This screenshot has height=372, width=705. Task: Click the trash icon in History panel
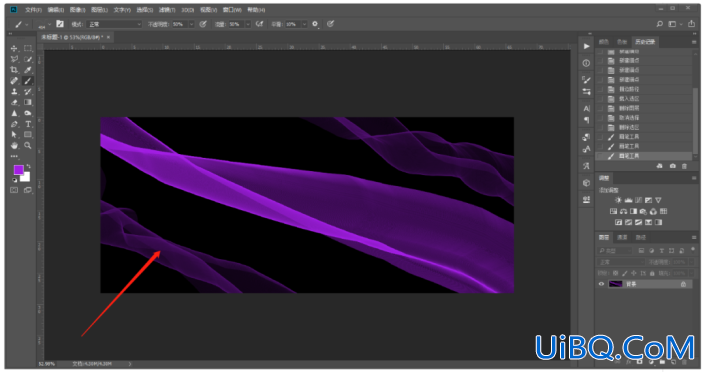[x=684, y=166]
